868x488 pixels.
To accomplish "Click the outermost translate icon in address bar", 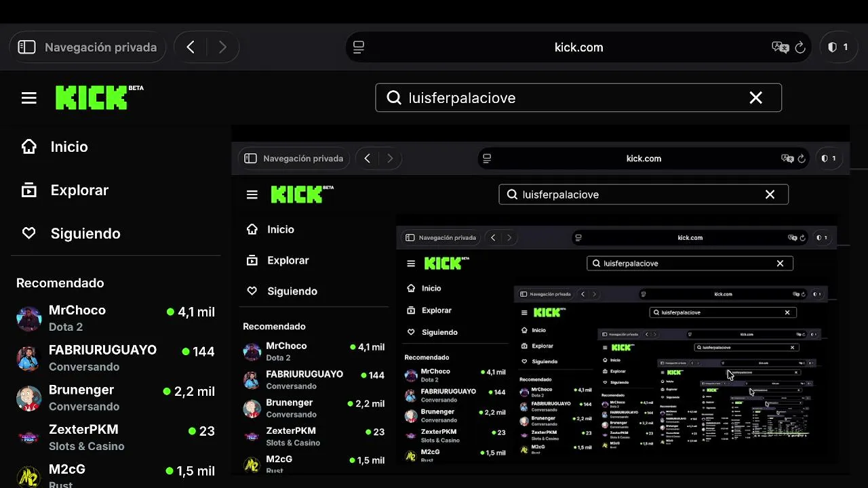I will (x=781, y=47).
